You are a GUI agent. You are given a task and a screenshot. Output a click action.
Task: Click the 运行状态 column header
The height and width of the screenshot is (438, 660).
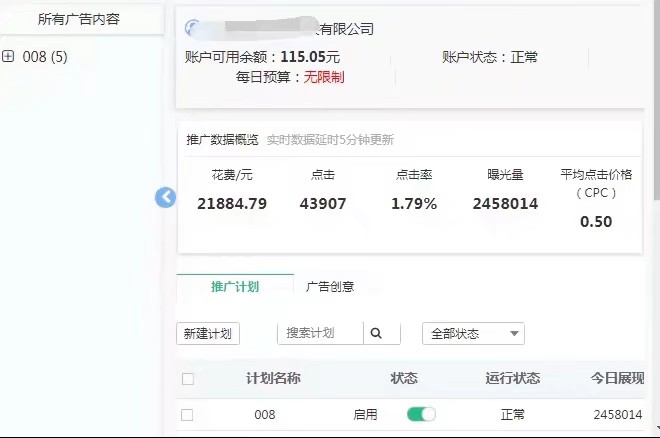(x=512, y=378)
